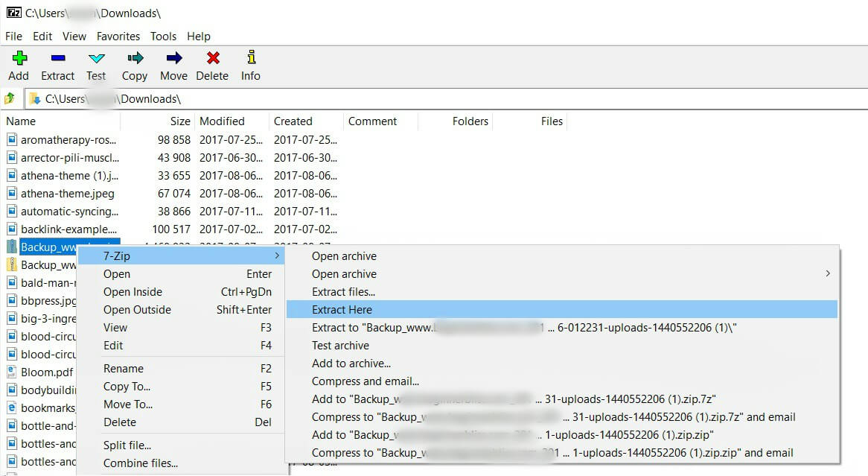This screenshot has width=868, height=476.
Task: Open the View menu in the menu bar
Action: click(74, 36)
